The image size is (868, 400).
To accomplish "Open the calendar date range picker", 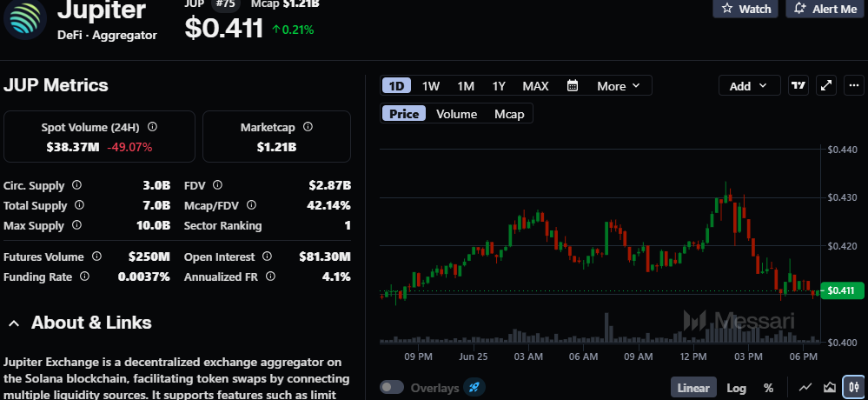I will (573, 86).
